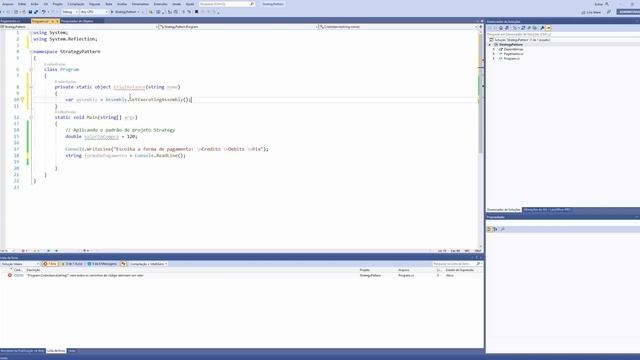
Task: Click Show All Files icon in Solution Explorer
Action: click(535, 28)
